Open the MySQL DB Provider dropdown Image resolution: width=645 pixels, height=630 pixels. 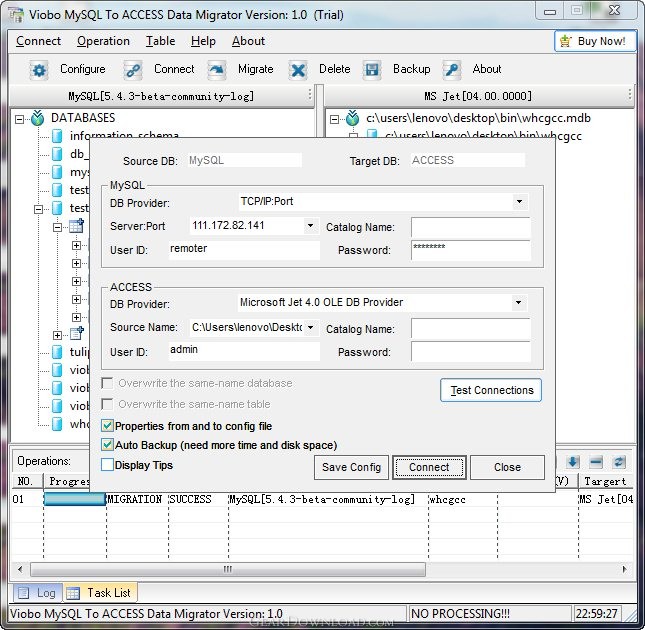tap(519, 202)
